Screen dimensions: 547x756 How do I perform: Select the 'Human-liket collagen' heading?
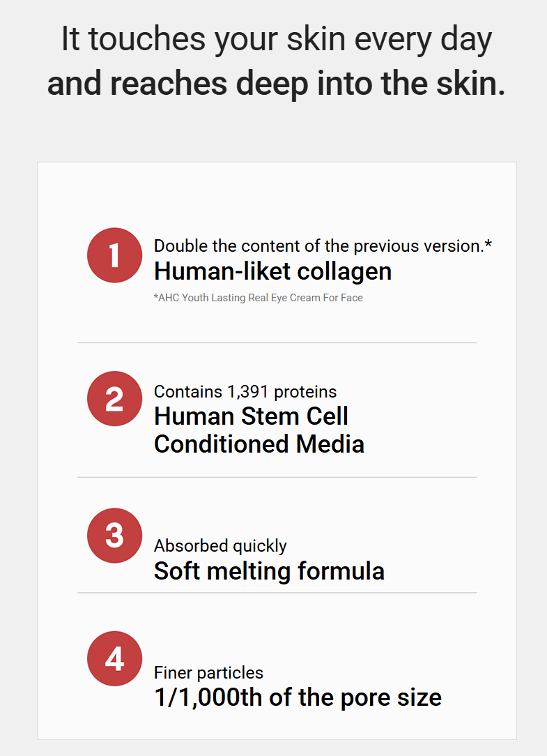272,272
